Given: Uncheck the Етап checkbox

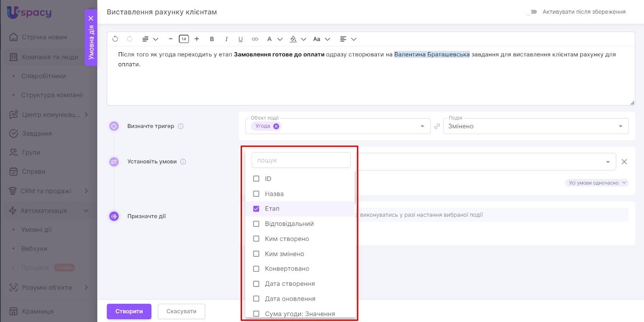Looking at the screenshot, I should [x=256, y=209].
